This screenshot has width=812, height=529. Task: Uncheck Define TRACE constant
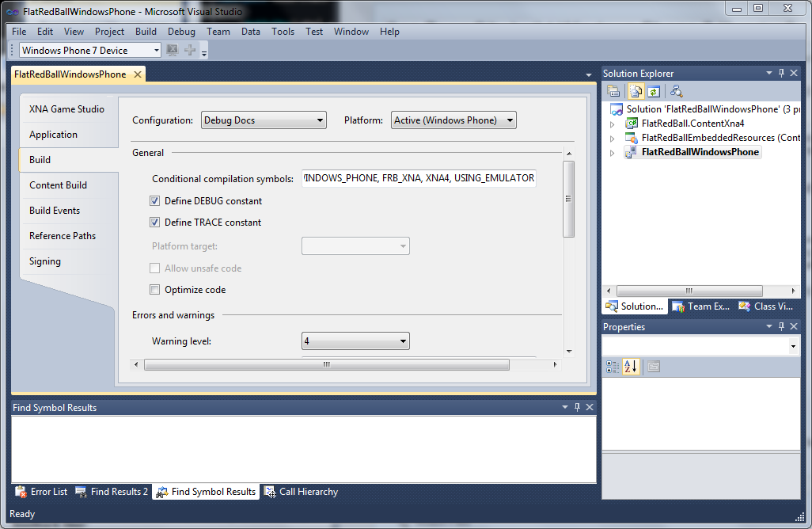click(x=155, y=223)
